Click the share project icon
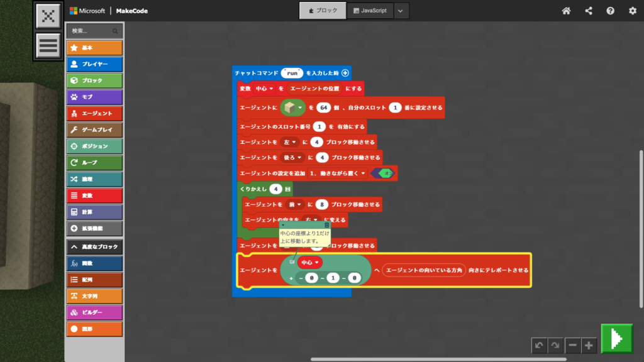 click(589, 11)
